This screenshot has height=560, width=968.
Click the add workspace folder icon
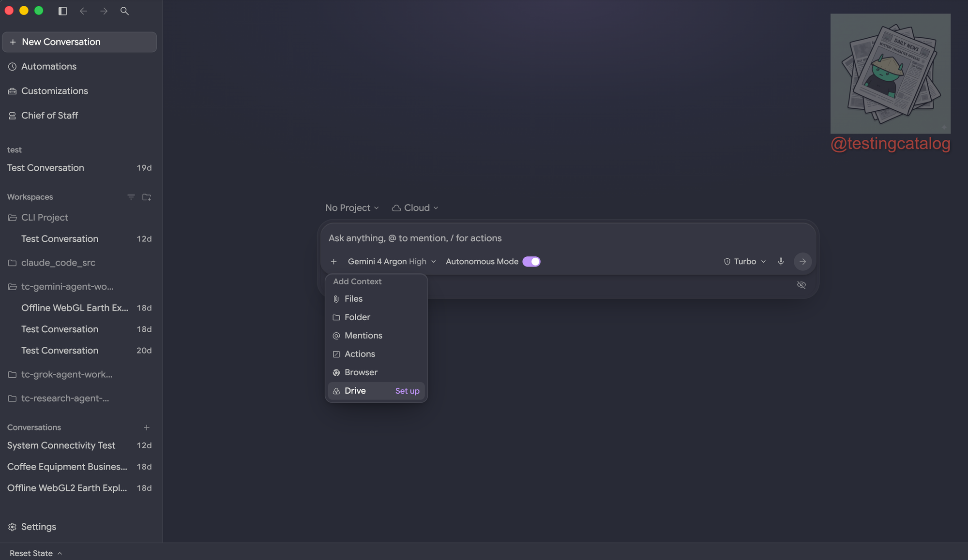(147, 197)
